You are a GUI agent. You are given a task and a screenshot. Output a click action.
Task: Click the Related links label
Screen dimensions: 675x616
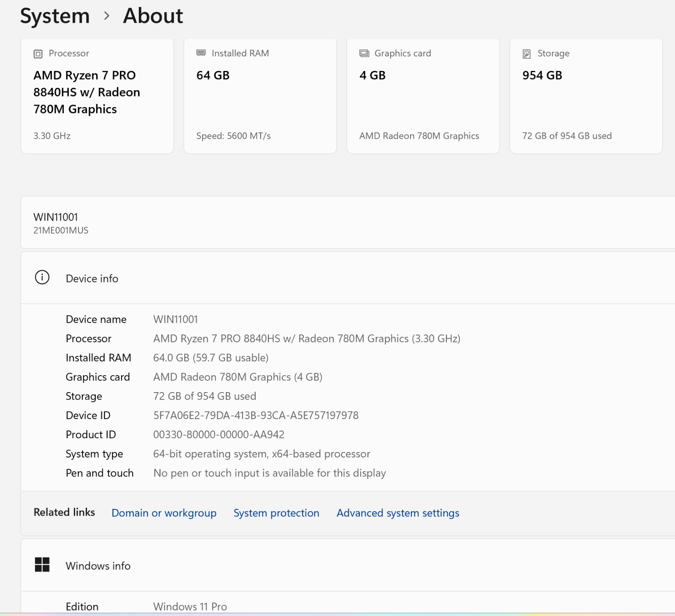(x=64, y=512)
